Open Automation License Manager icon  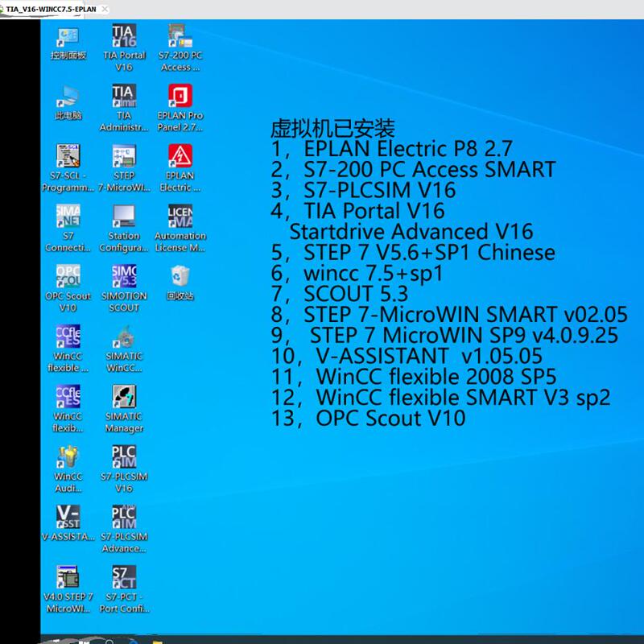(x=180, y=229)
